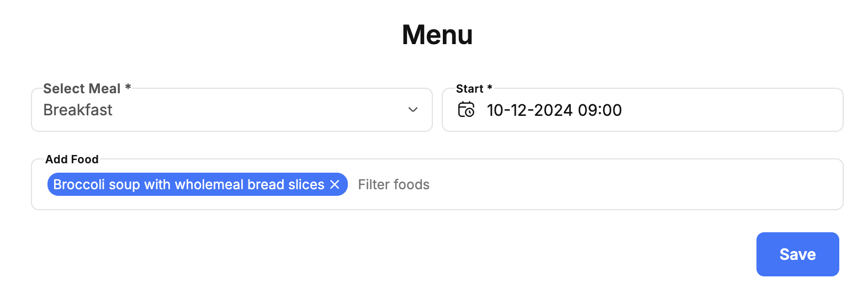
Task: Open the calendar-clock picker icon in Start
Action: click(x=466, y=110)
